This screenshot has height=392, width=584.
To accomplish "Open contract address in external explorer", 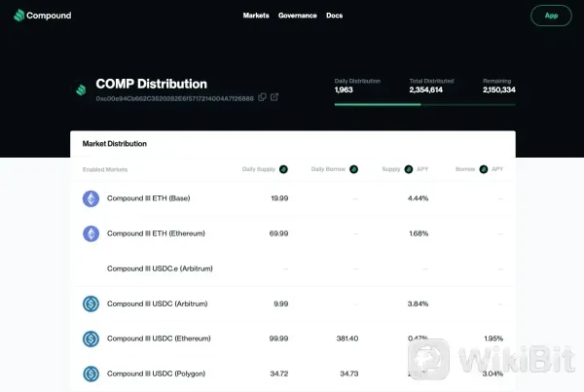I will [x=274, y=97].
